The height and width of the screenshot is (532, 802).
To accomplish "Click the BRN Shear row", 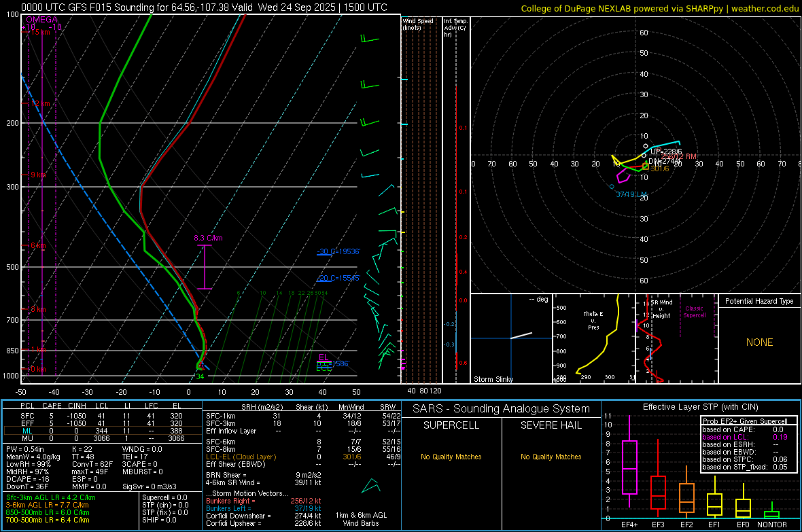I will tap(264, 475).
